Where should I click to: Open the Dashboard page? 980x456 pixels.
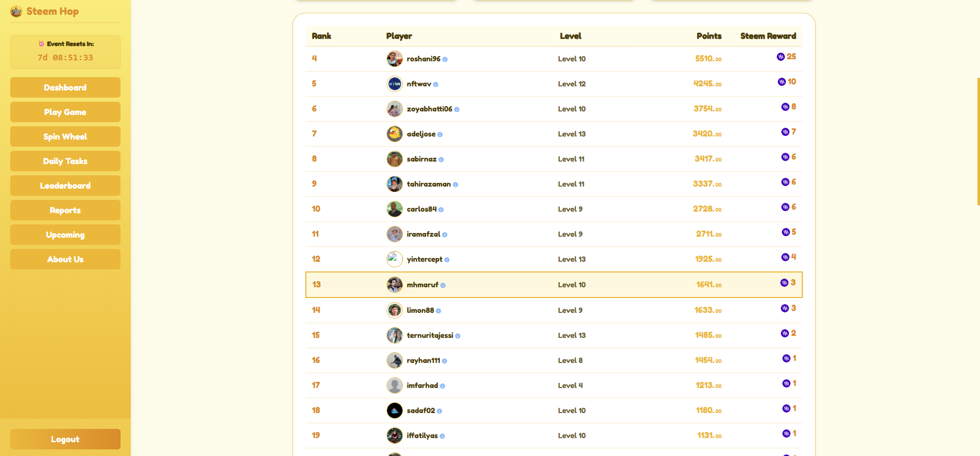point(65,87)
